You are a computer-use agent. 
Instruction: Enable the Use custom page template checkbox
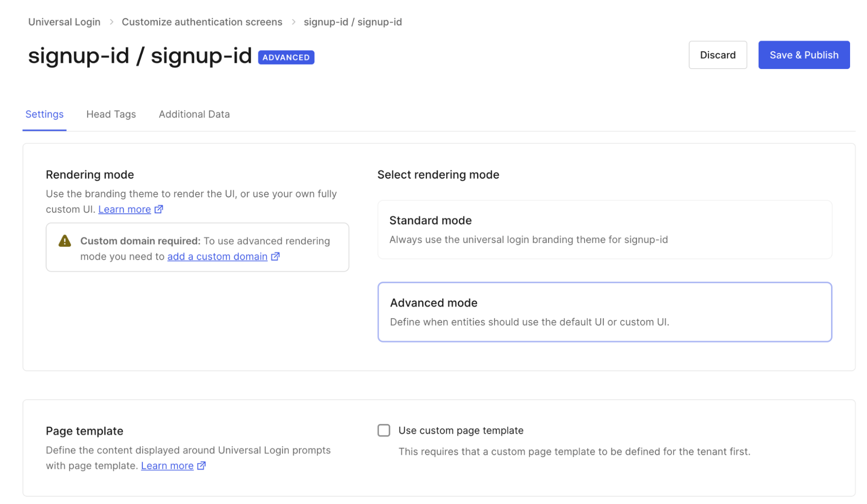tap(383, 430)
